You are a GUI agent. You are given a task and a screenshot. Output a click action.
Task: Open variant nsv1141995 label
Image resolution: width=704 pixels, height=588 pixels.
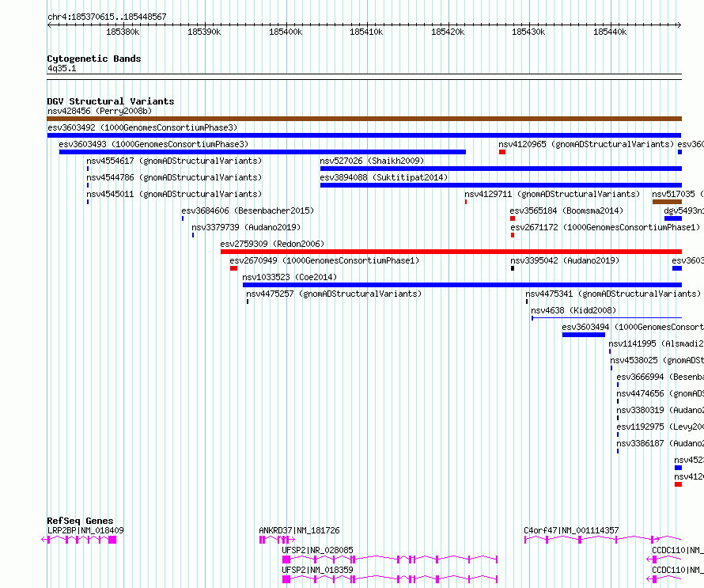(x=656, y=343)
